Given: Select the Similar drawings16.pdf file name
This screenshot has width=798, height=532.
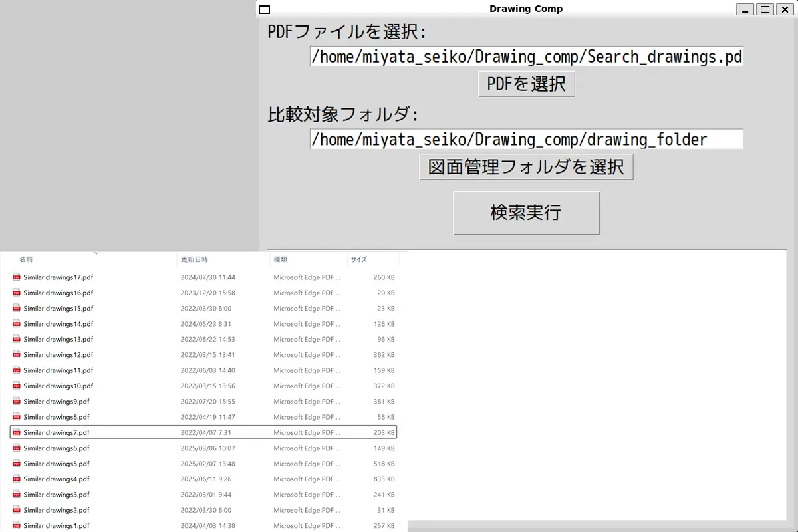Looking at the screenshot, I should click(59, 293).
